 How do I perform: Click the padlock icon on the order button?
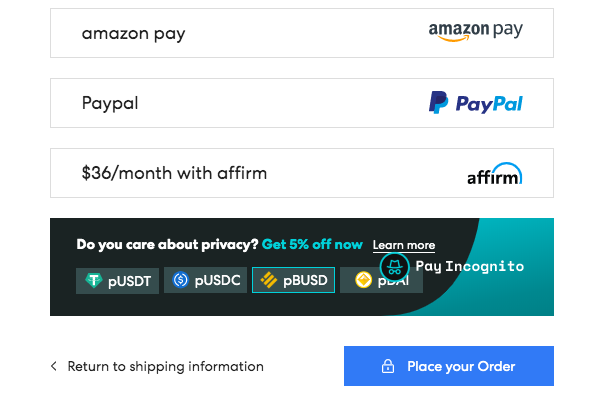(388, 367)
